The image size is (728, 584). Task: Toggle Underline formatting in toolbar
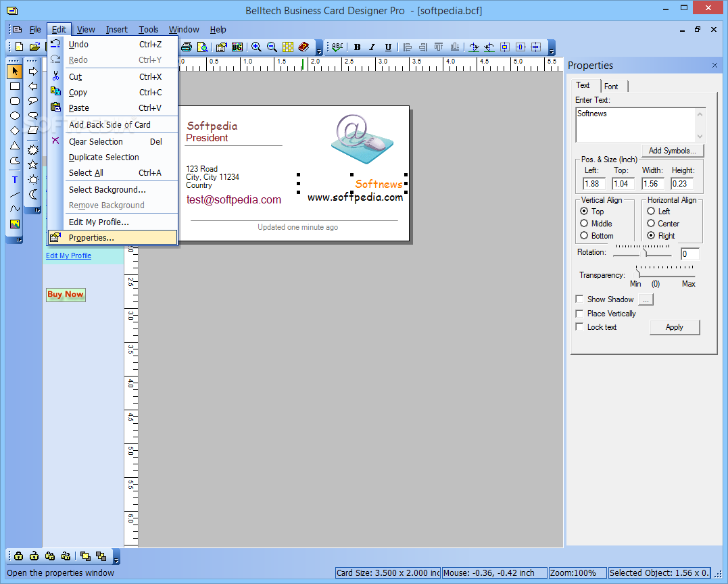388,47
